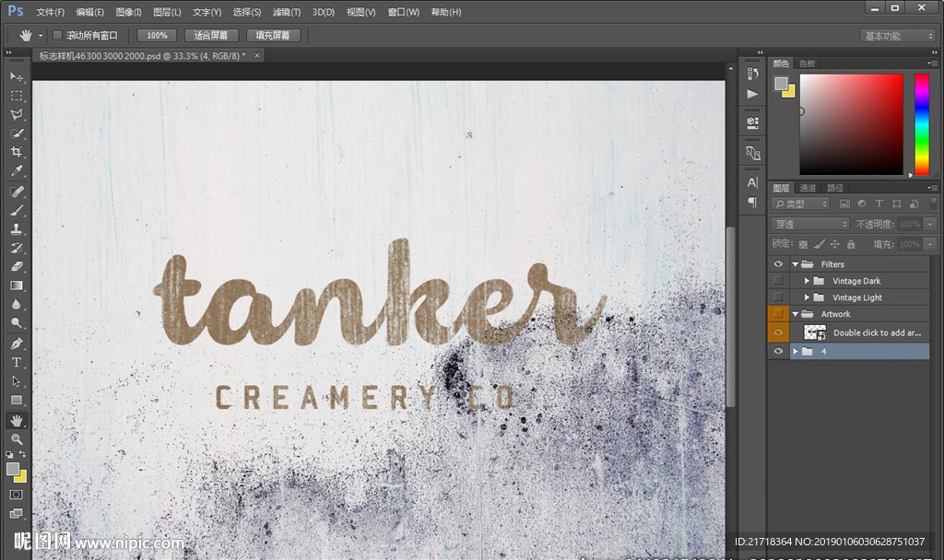The width and height of the screenshot is (944, 560).
Task: Filter layers by pixel type
Action: tap(844, 204)
